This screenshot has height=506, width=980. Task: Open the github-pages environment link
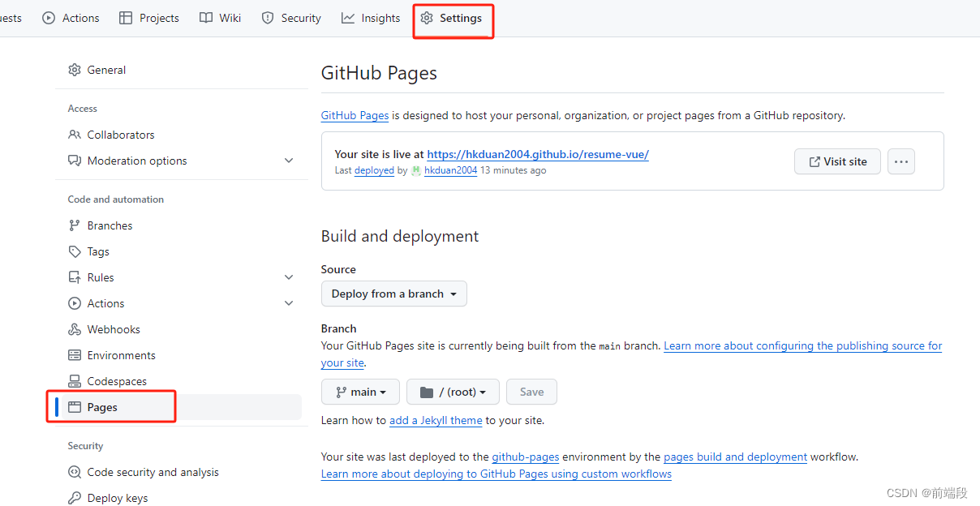(x=526, y=457)
